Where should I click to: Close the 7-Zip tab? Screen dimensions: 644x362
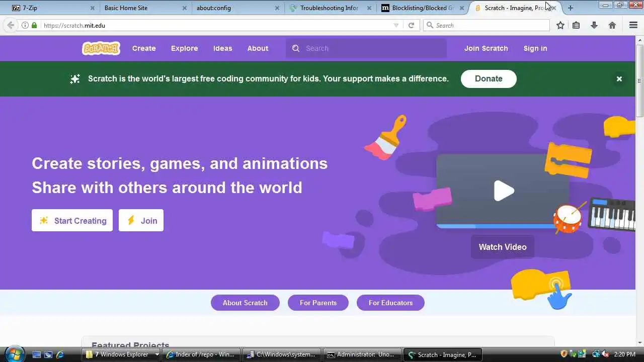pos(93,8)
